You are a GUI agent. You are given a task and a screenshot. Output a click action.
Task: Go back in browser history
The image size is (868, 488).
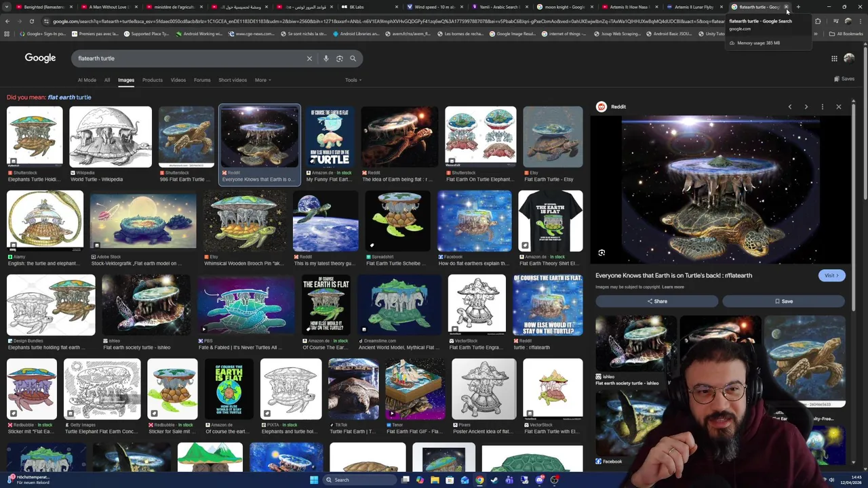pyautogui.click(x=7, y=21)
